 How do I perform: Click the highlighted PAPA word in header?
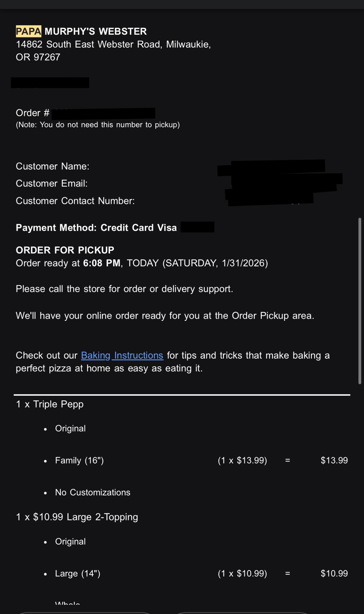[x=28, y=32]
